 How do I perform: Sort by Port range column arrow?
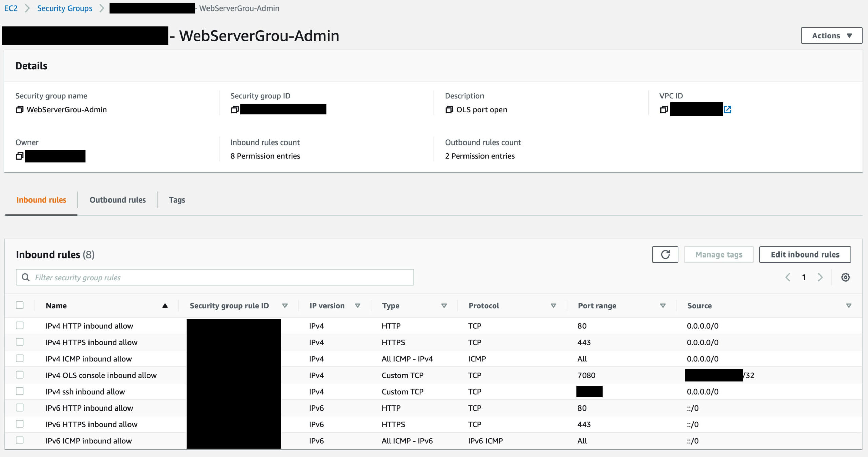663,306
